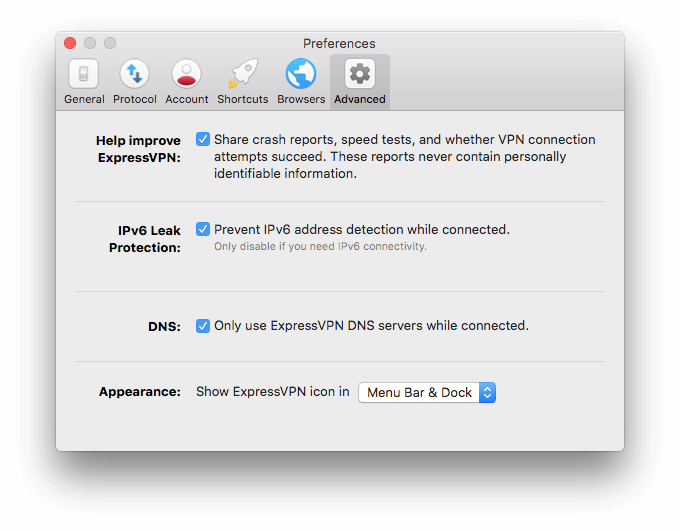Uncheck the share crash reports checkbox

click(x=203, y=139)
